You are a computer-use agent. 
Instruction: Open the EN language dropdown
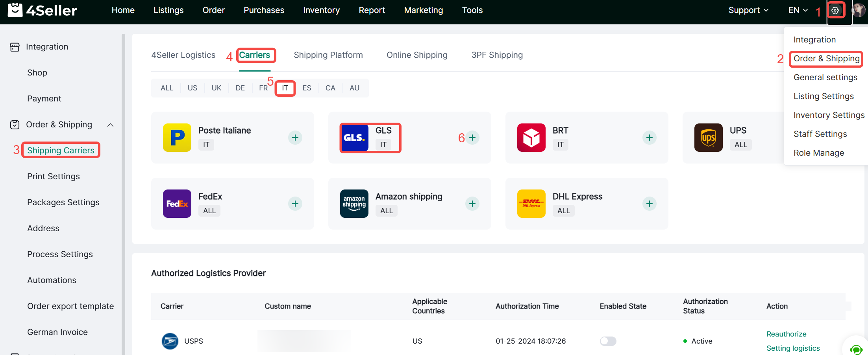point(798,10)
